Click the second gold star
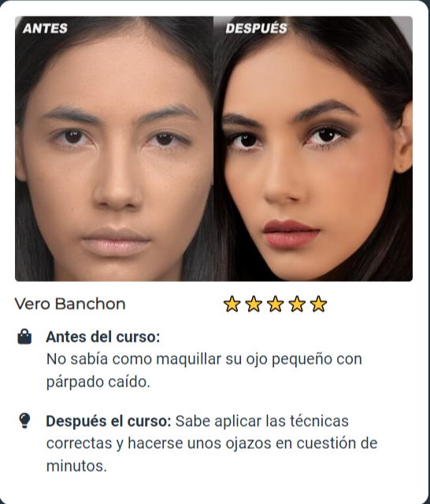Viewport: 430px width, 504px height. click(x=254, y=304)
